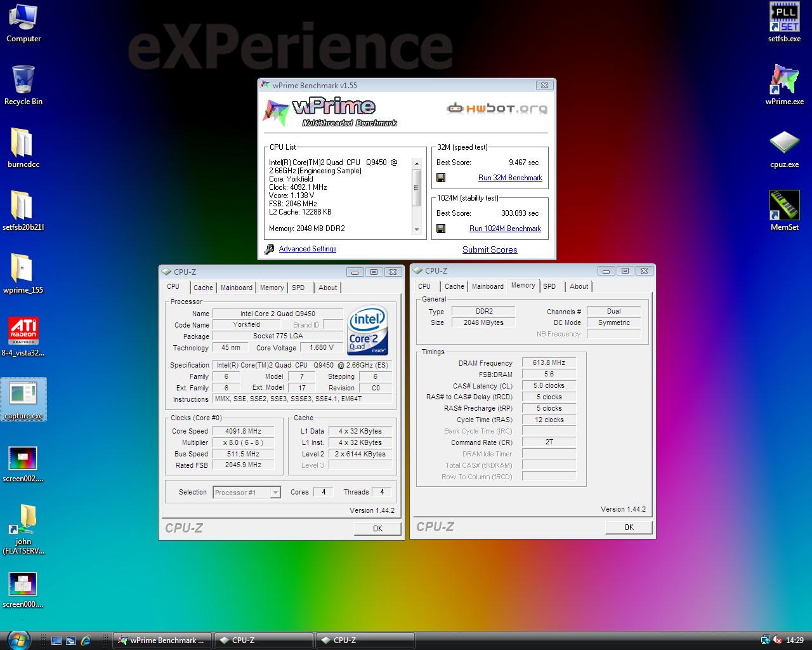This screenshot has width=812, height=650.
Task: Open Advanced Settings link in wPrime
Action: [308, 249]
